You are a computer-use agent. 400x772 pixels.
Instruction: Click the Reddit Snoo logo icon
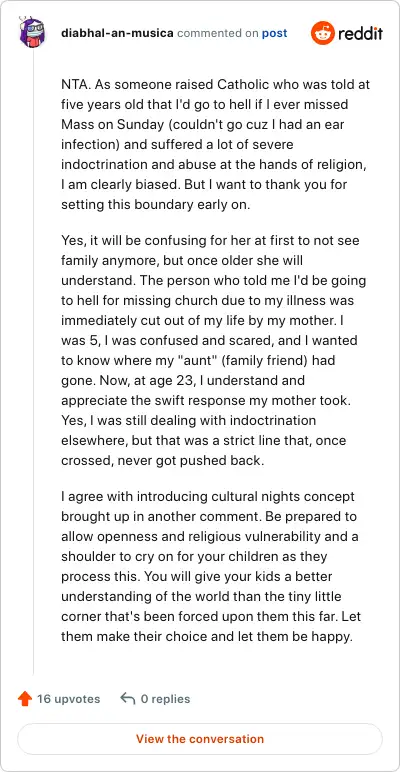[x=322, y=33]
